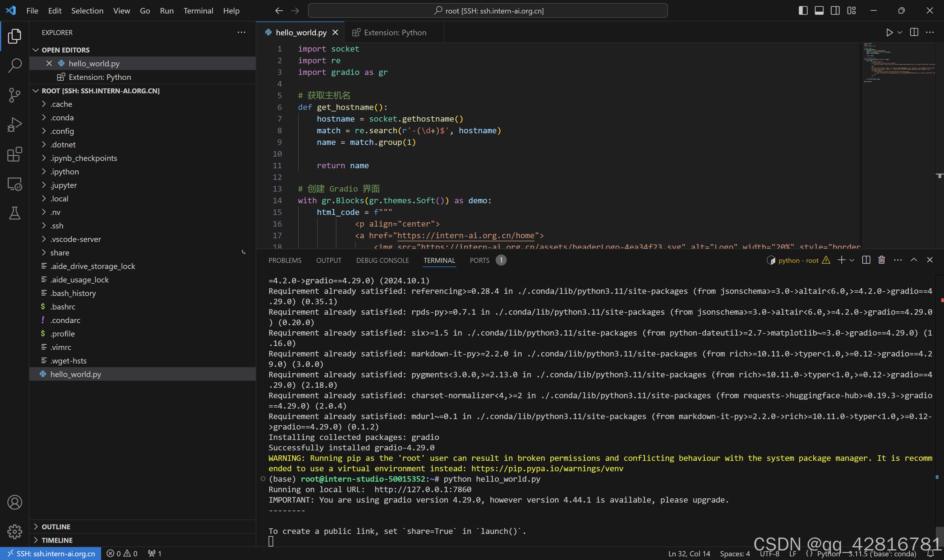Open the new terminal launch profile dropdown
This screenshot has height=560, width=944.
(x=852, y=260)
